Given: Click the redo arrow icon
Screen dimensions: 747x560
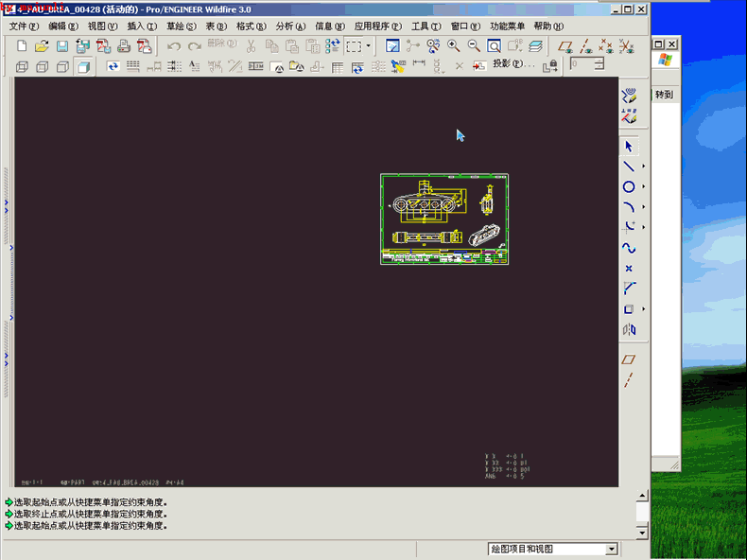Looking at the screenshot, I should click(x=195, y=46).
